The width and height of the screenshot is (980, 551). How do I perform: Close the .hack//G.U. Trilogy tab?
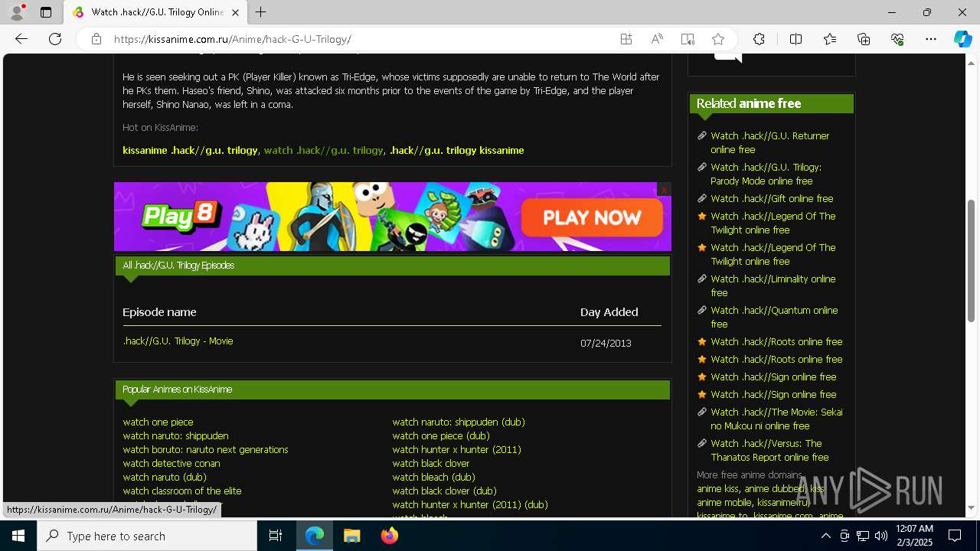tap(235, 12)
